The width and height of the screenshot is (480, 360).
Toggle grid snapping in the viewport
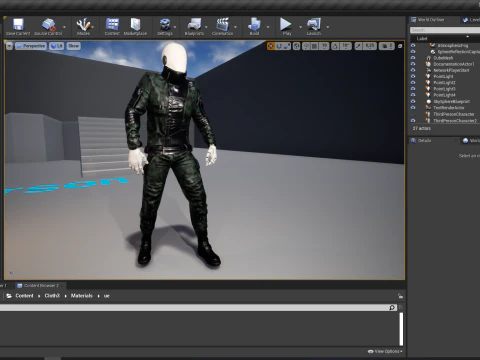(314, 46)
